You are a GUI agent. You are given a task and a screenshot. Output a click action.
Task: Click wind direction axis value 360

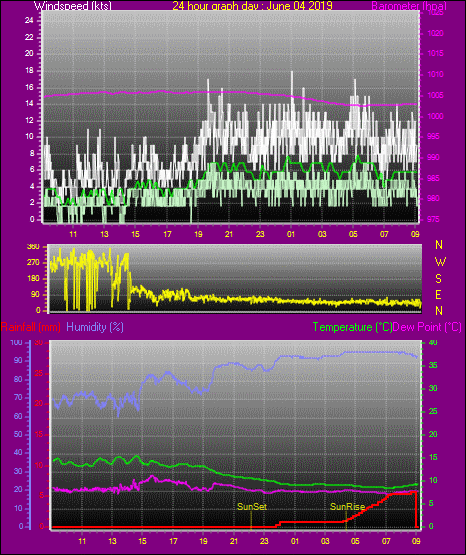[x=33, y=247]
